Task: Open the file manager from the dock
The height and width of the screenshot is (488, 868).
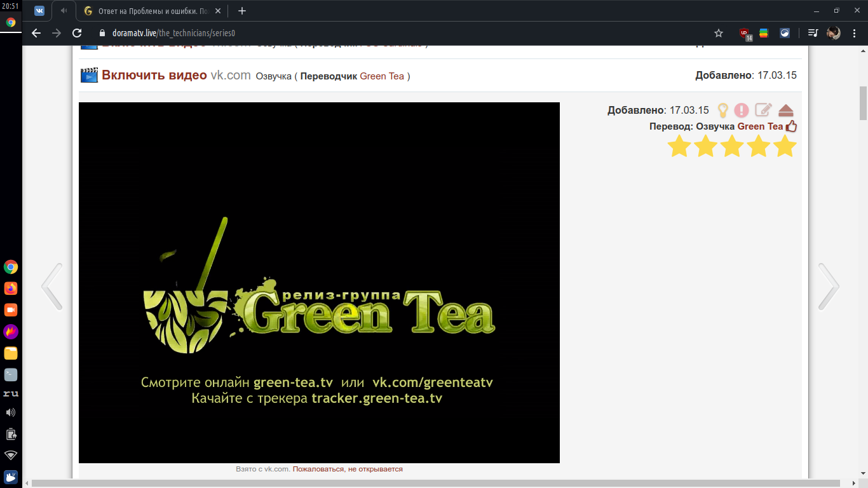Action: [x=11, y=353]
